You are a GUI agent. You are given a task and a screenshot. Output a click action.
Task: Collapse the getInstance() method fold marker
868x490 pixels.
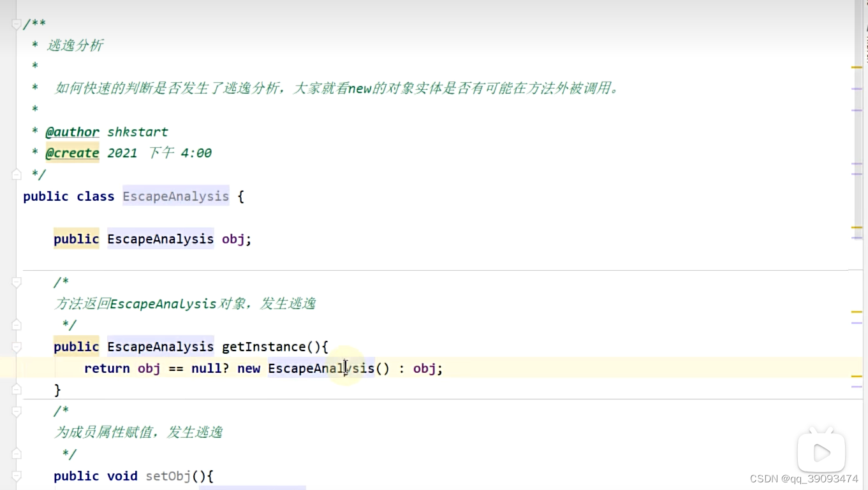tap(17, 347)
